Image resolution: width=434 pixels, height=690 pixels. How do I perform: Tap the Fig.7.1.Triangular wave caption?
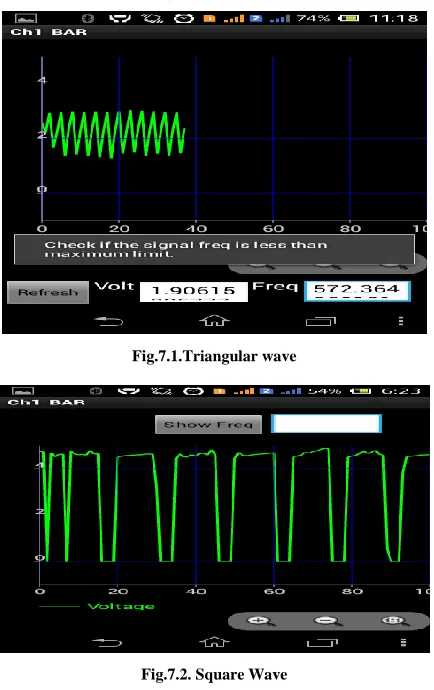pos(214,356)
